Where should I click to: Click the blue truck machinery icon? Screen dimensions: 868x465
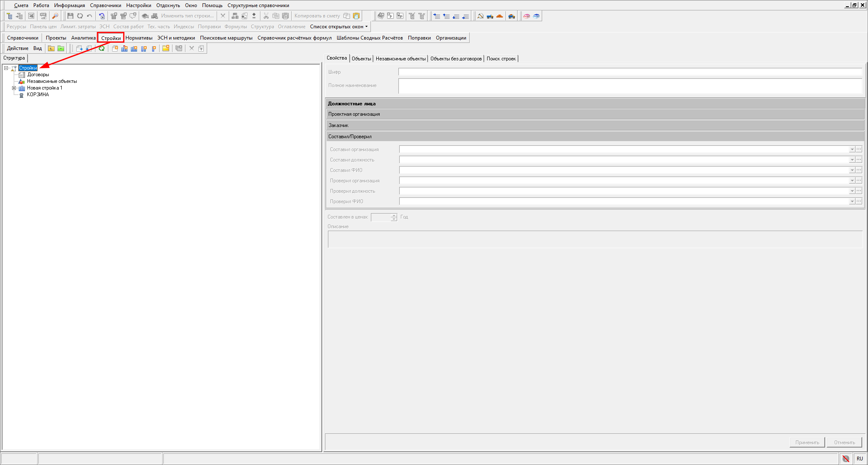490,16
